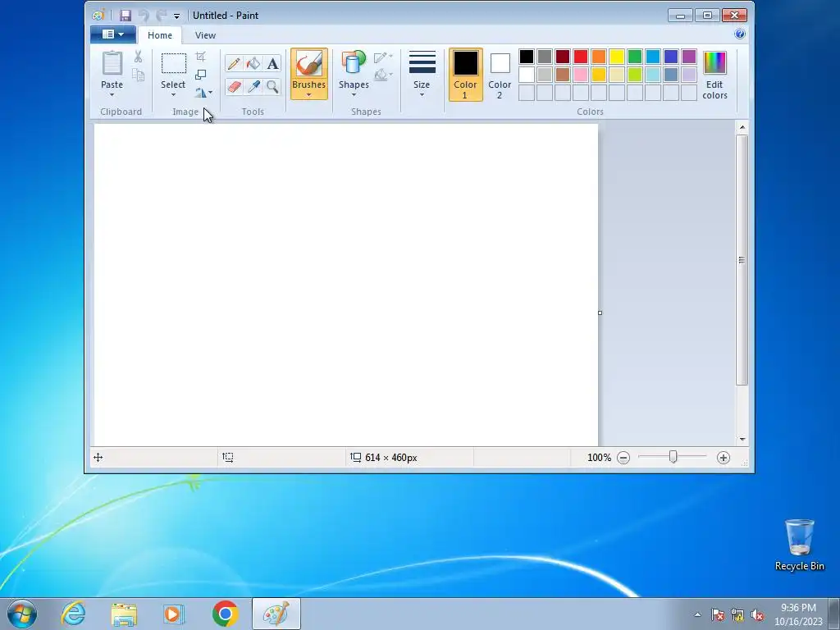This screenshot has width=840, height=630.
Task: Open Paint Help question mark icon
Action: point(740,34)
